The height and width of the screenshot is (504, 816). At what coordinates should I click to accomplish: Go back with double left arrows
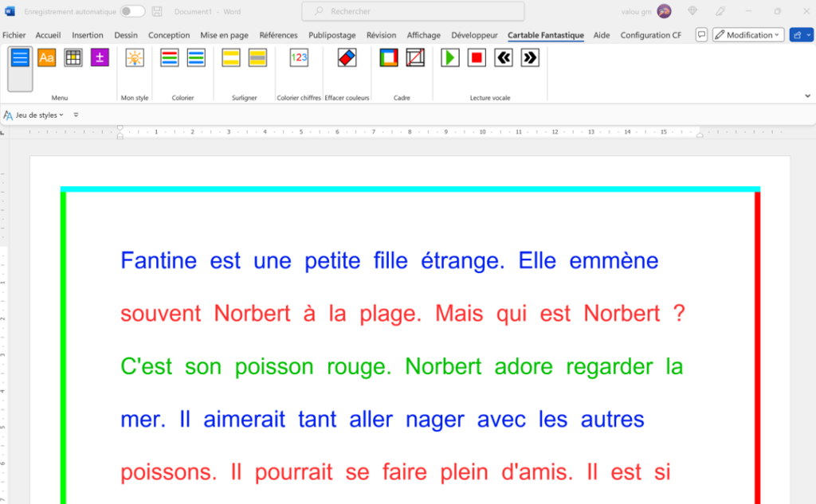tap(504, 58)
